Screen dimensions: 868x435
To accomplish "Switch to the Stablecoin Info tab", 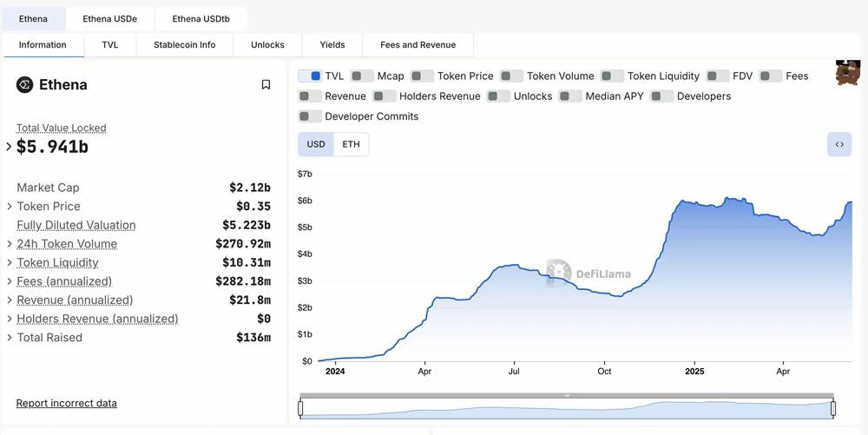I will tap(184, 45).
